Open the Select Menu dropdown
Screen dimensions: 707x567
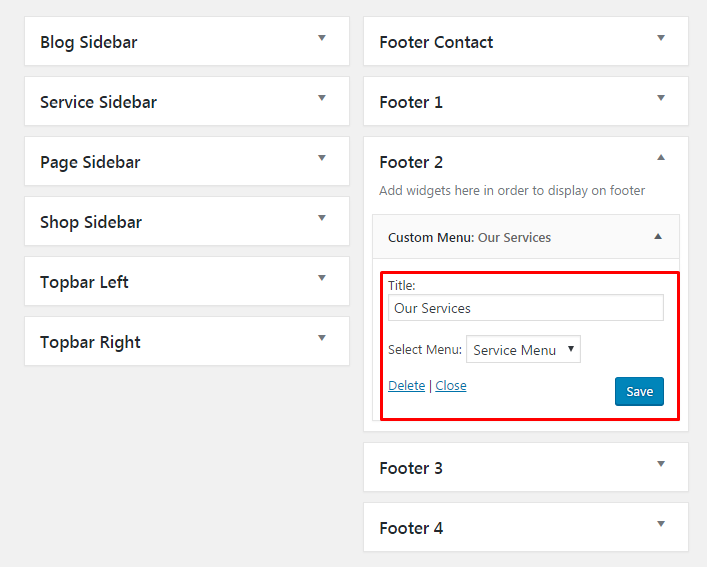pyautogui.click(x=523, y=350)
